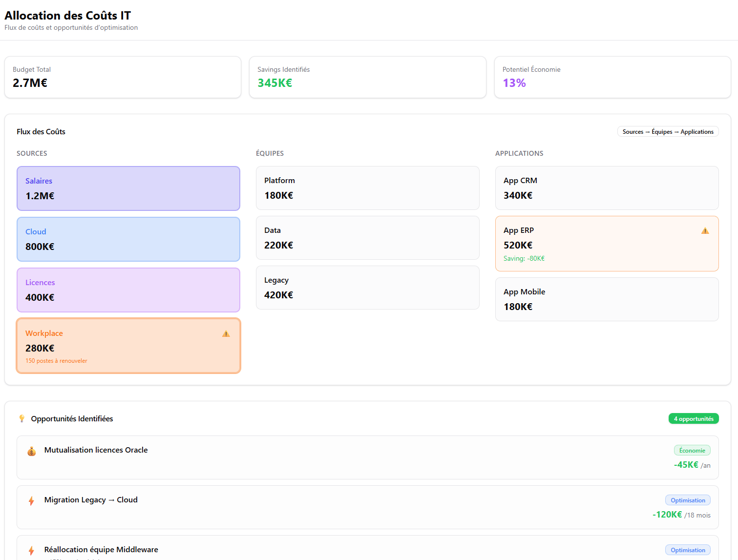Click the lightbulb icon beside Opportunités Identifiées
This screenshot has height=560, width=738.
[22, 418]
